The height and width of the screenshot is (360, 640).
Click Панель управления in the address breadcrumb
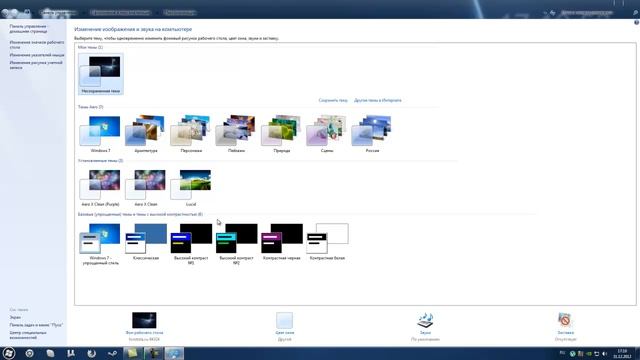click(x=58, y=13)
